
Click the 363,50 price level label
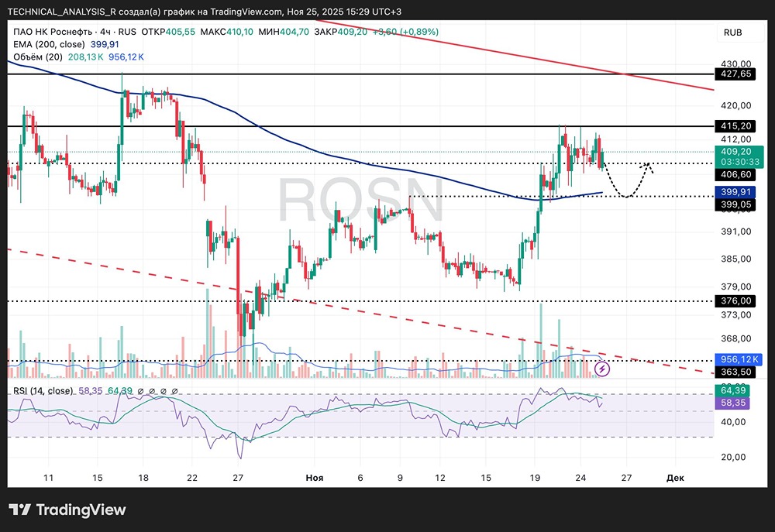pyautogui.click(x=735, y=372)
